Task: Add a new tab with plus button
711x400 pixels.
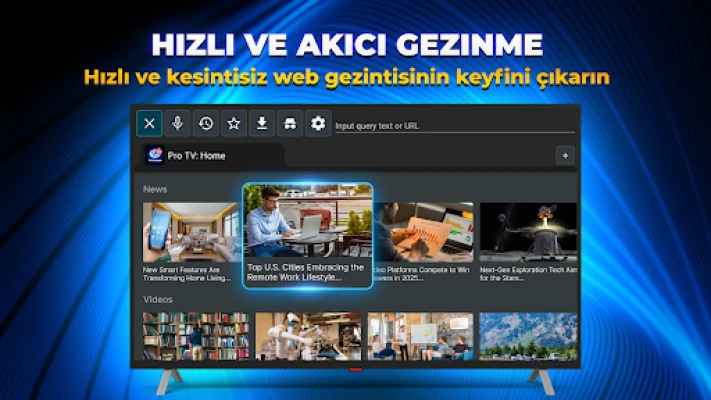Action: pyautogui.click(x=565, y=155)
